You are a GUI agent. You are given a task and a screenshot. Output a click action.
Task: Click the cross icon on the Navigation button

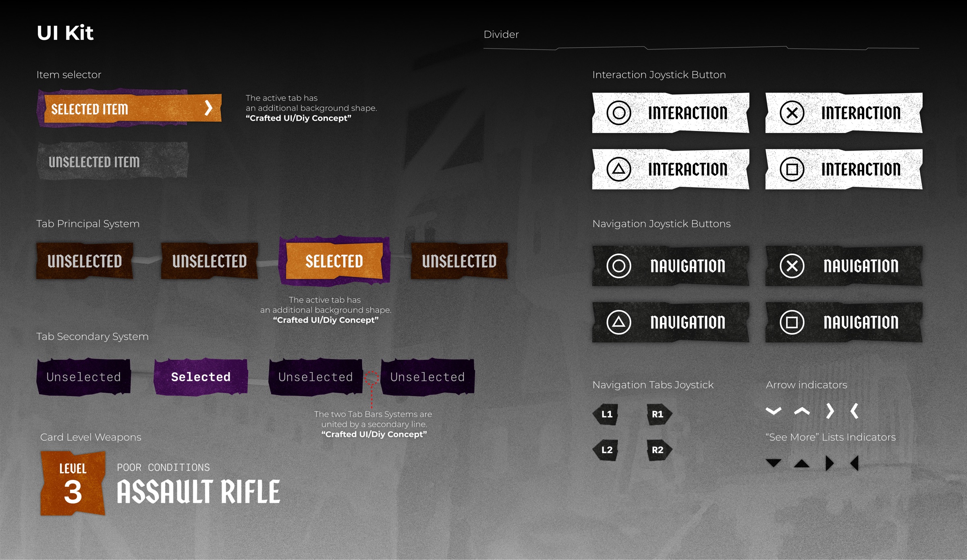[x=792, y=266]
